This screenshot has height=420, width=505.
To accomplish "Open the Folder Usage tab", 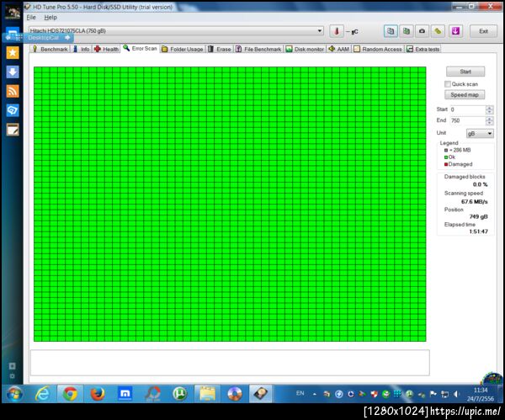I will (x=183, y=49).
